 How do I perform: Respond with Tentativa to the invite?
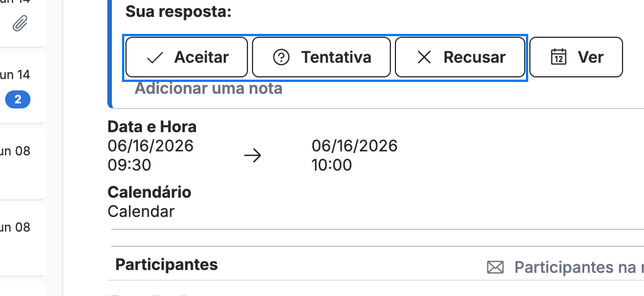(321, 57)
